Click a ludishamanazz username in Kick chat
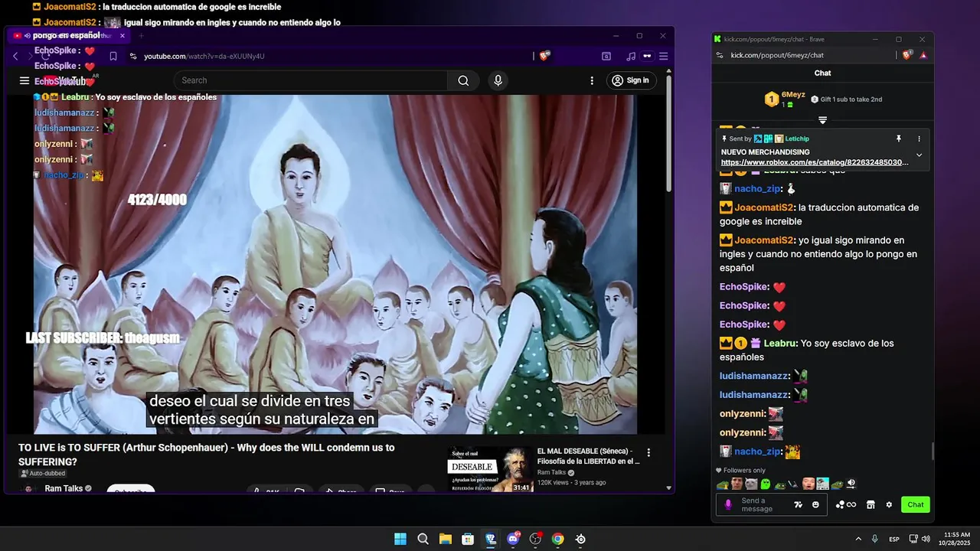Image resolution: width=980 pixels, height=551 pixels. click(x=754, y=376)
